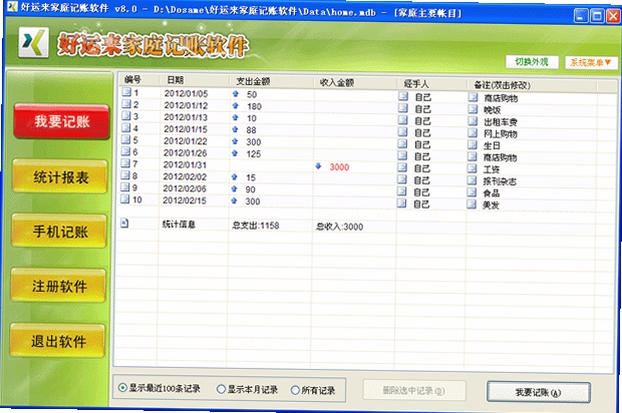Select the date cell 2012/02/15
622x413 pixels.
(184, 200)
